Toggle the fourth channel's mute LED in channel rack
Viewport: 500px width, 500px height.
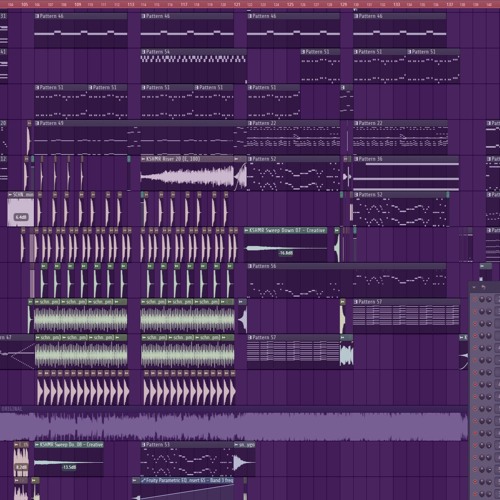pos(475,336)
